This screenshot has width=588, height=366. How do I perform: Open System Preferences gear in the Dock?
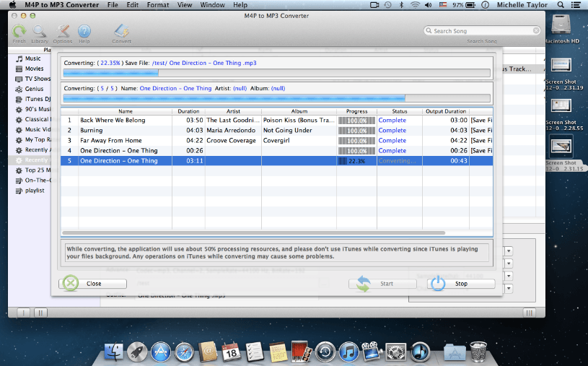396,352
